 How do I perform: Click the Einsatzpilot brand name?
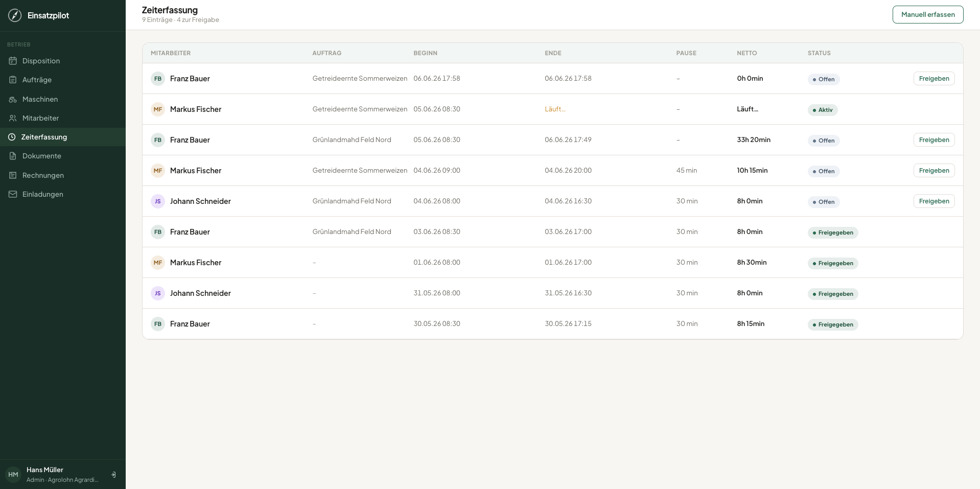coord(48,15)
